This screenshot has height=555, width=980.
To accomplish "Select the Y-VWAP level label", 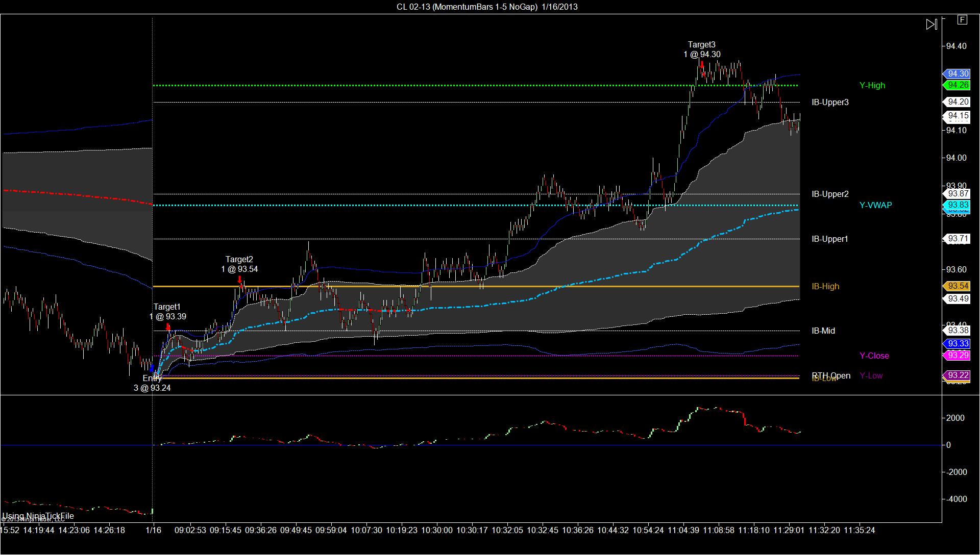I will (875, 205).
